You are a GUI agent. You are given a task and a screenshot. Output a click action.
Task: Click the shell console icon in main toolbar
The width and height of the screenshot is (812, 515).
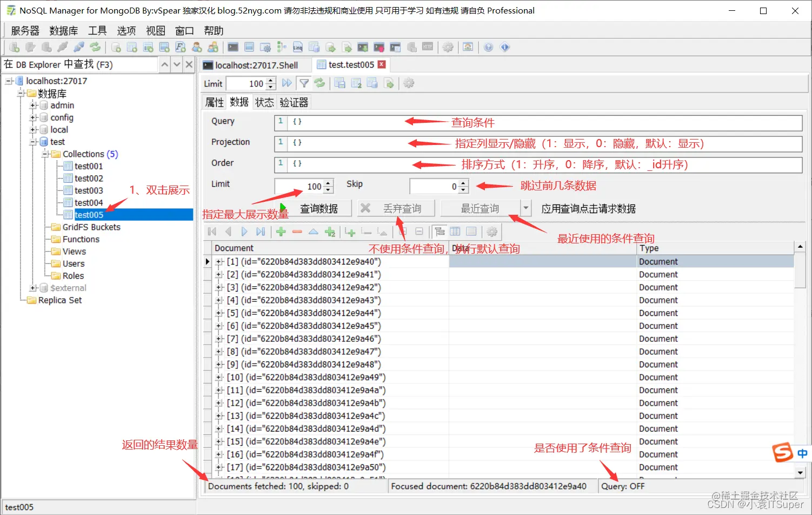pos(233,47)
